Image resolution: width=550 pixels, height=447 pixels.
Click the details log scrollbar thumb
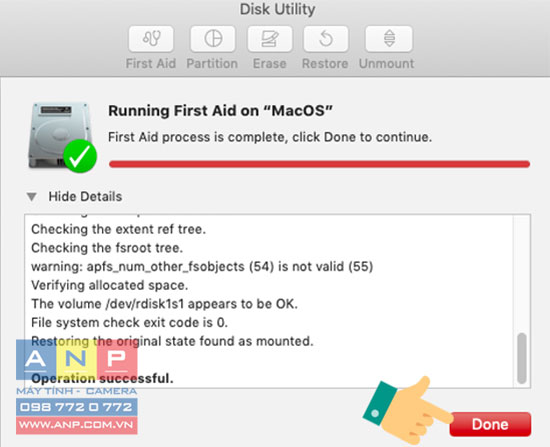522,358
